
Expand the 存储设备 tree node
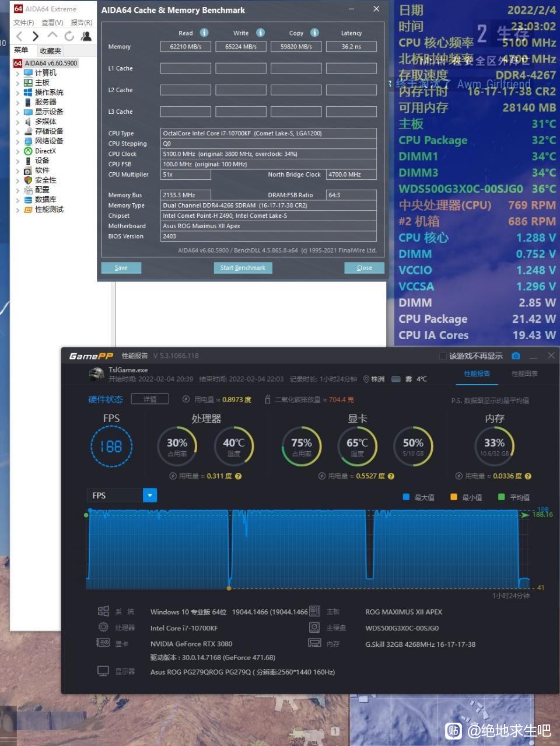[x=17, y=131]
